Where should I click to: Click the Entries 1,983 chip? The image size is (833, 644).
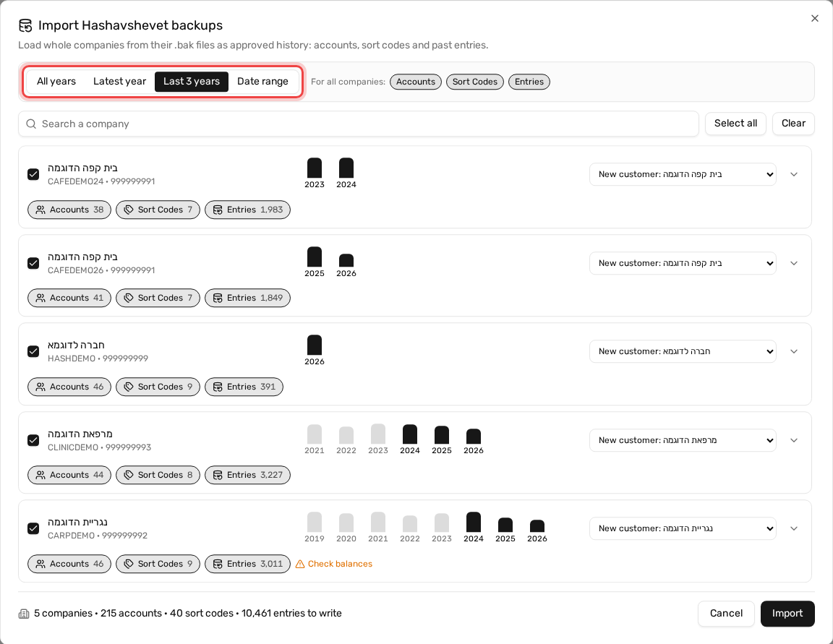point(247,210)
